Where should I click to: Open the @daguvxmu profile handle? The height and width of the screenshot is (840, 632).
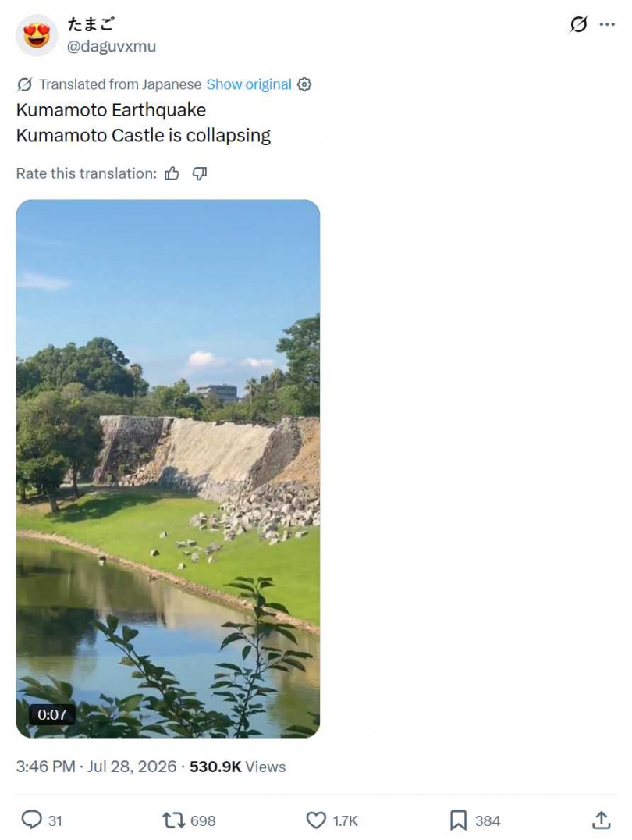tap(112, 47)
